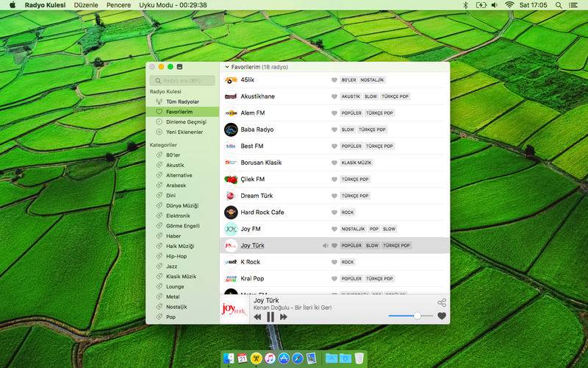Click the KLASİK MÜZİK tag
The height and width of the screenshot is (368, 588).
356,163
